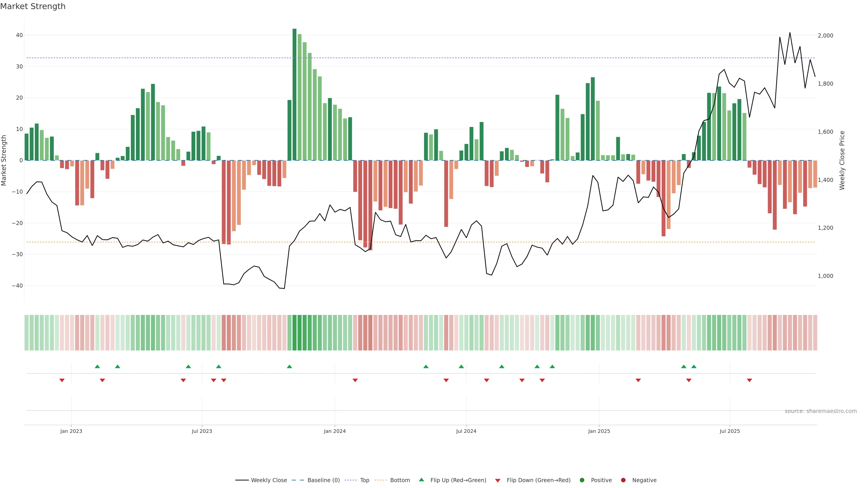Image resolution: width=868 pixels, height=488 pixels.
Task: Click the last red flip-down marker after Jul 2025
Action: (x=749, y=380)
